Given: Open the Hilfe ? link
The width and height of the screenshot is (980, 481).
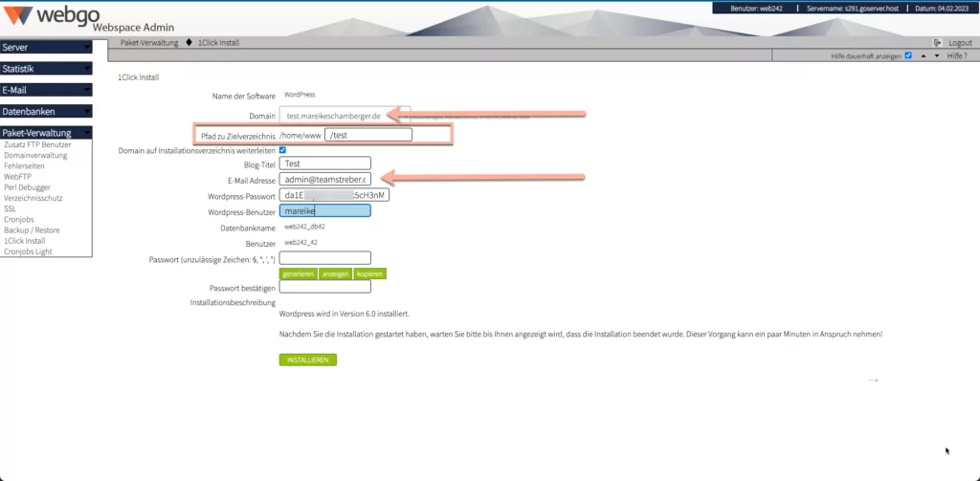Looking at the screenshot, I should 957,56.
